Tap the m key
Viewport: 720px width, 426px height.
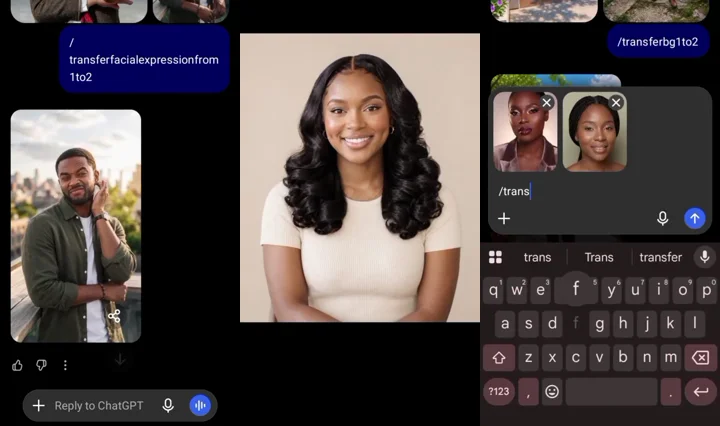click(670, 358)
